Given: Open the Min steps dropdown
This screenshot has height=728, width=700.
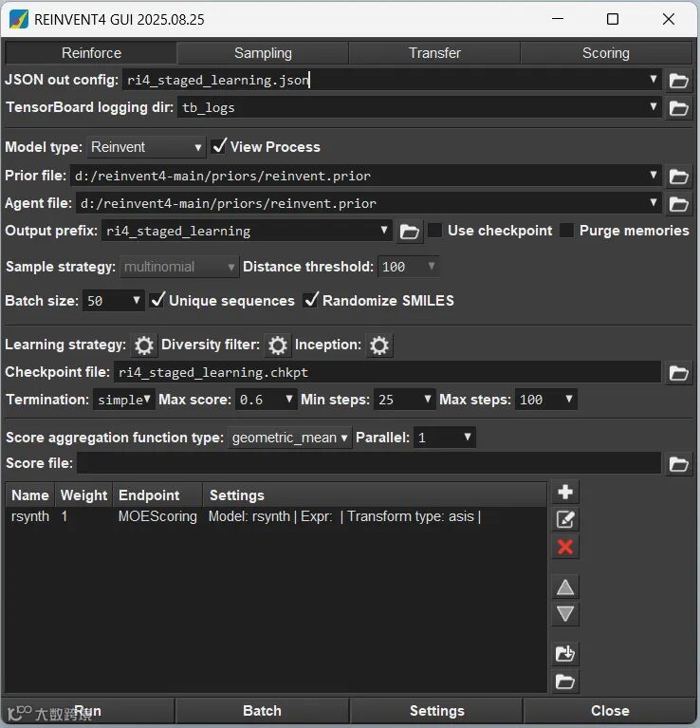Looking at the screenshot, I should pyautogui.click(x=427, y=399).
